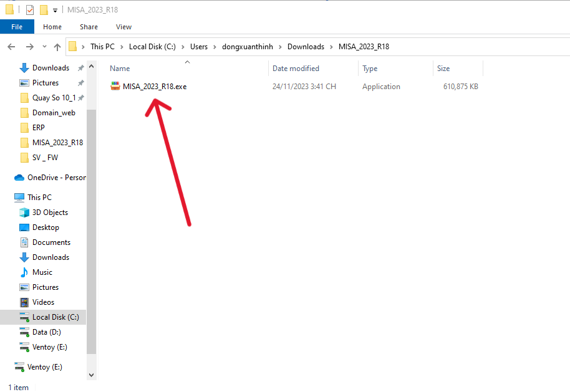This screenshot has height=392, width=570.
Task: Click Downloads arrow icon under This PC
Action: [x=24, y=257]
